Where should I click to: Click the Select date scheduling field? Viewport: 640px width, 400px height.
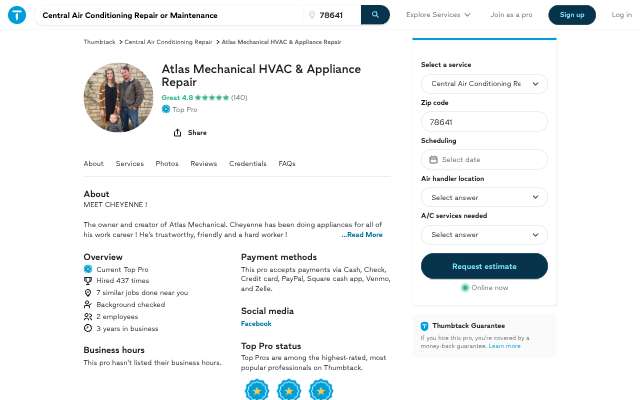coord(484,160)
